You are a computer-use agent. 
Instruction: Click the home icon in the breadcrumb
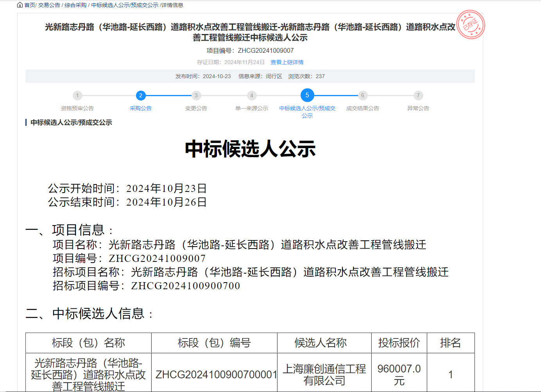[20, 5]
